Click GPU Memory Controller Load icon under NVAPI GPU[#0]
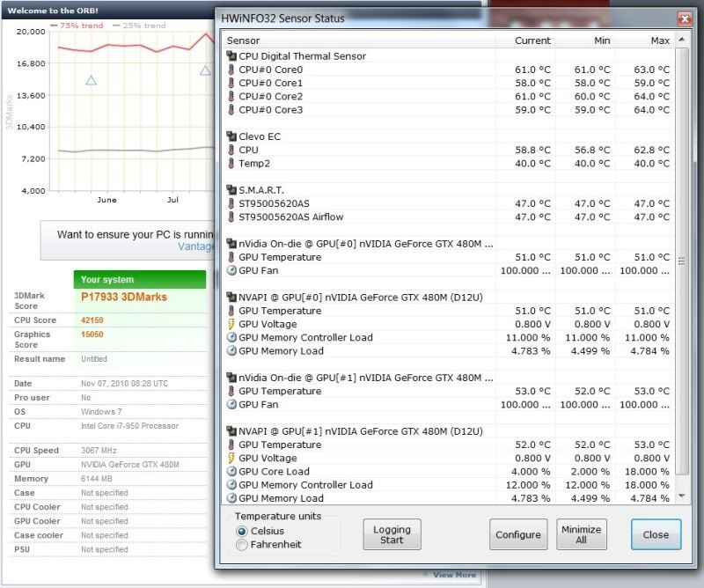This screenshot has width=704, height=588. [x=231, y=337]
